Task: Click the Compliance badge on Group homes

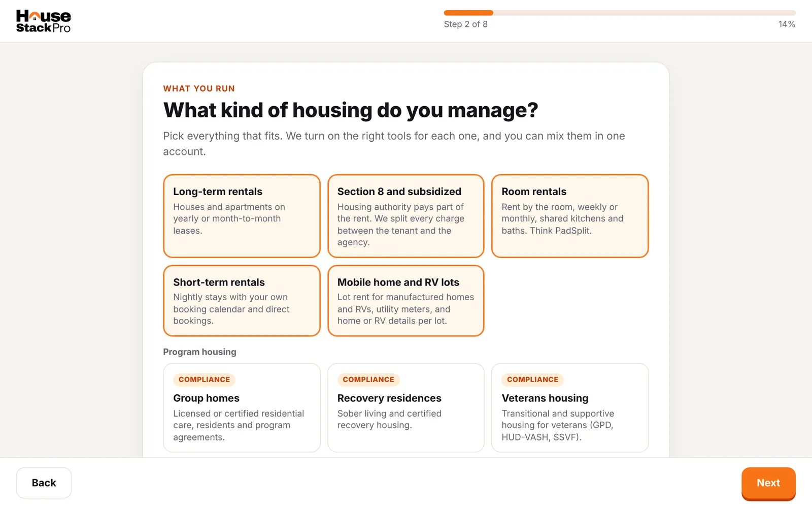Action: tap(204, 379)
